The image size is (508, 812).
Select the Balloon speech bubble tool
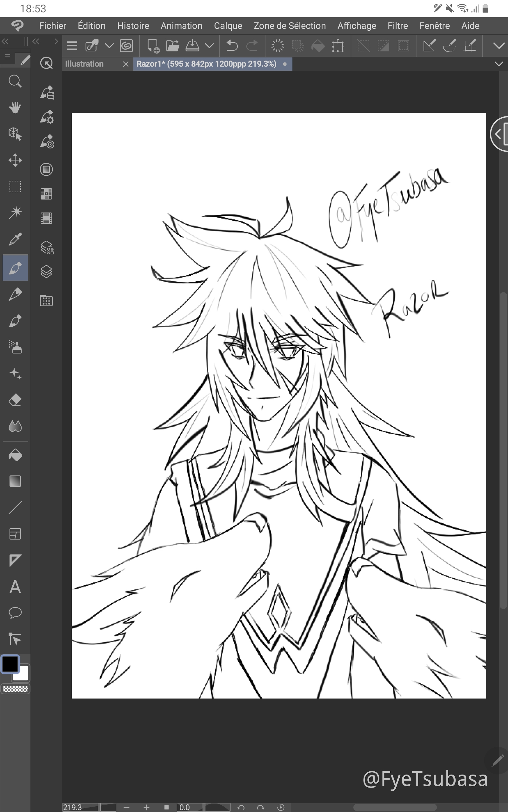[x=15, y=613]
